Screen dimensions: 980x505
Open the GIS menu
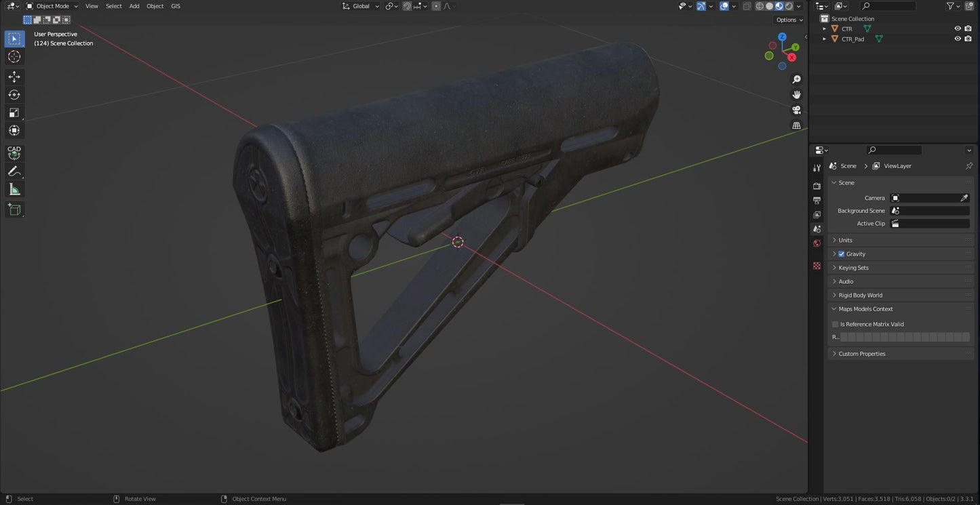pyautogui.click(x=176, y=6)
